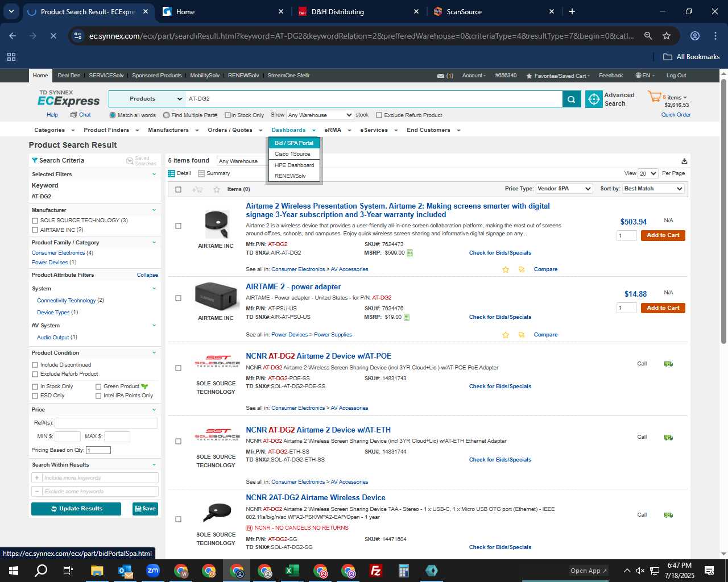Image resolution: width=728 pixels, height=582 pixels.
Task: Click Include more keywords field
Action: [x=100, y=478]
